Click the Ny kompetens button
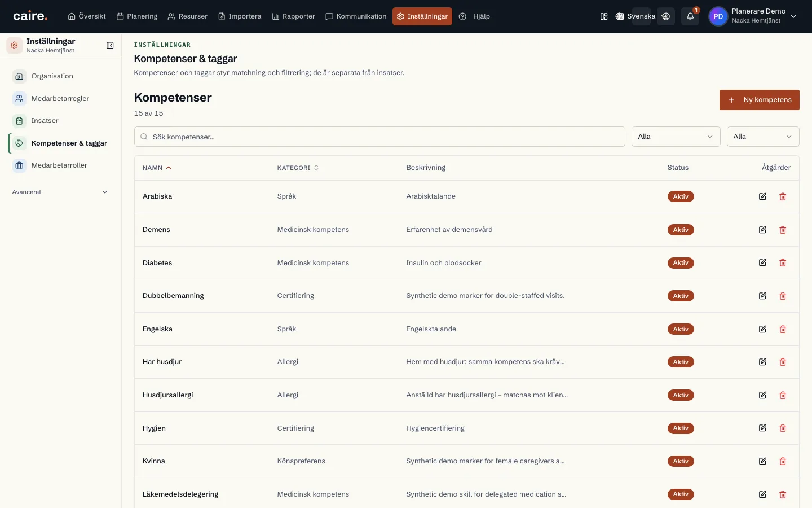Screen dimensions: 812x508 pyautogui.click(x=759, y=100)
